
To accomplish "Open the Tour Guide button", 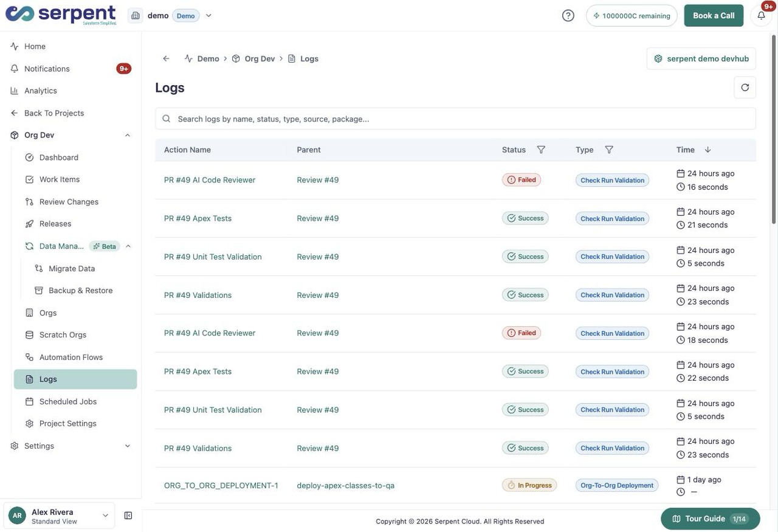I will tap(711, 519).
